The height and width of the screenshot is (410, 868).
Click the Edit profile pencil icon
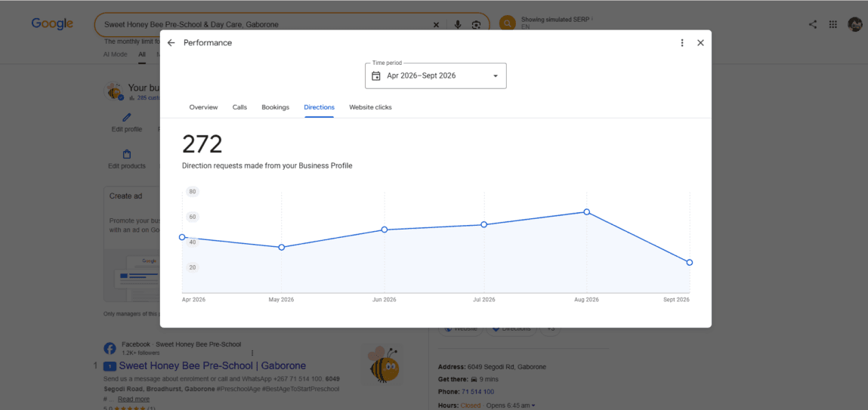point(127,117)
